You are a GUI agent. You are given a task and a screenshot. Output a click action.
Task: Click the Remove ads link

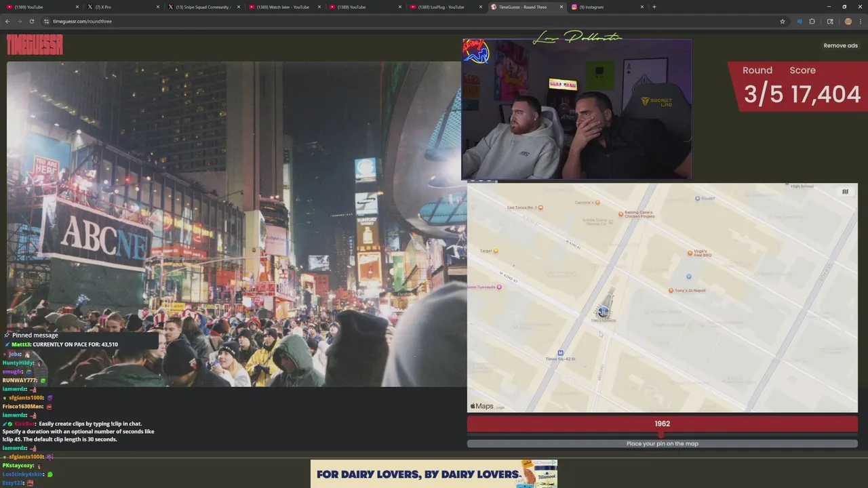[x=841, y=45]
